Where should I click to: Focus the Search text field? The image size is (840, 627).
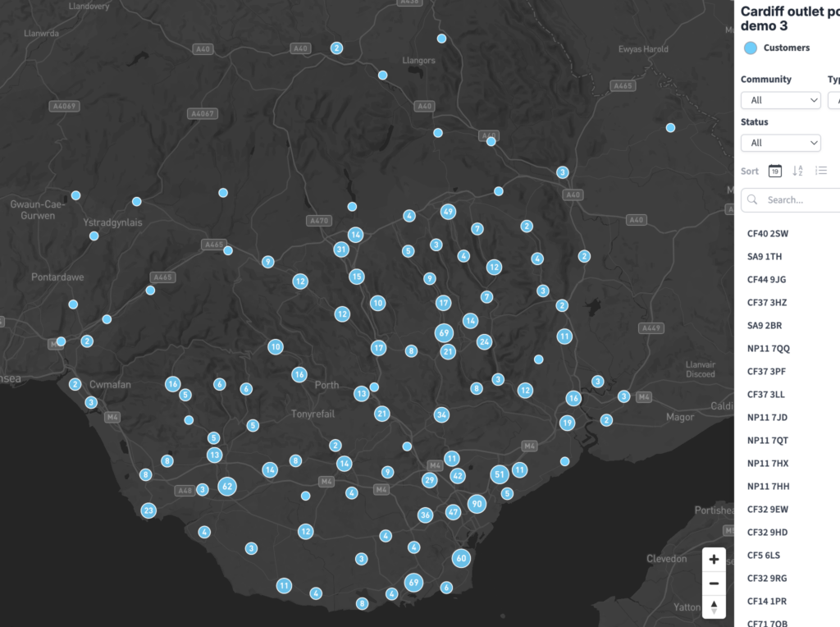pyautogui.click(x=800, y=199)
